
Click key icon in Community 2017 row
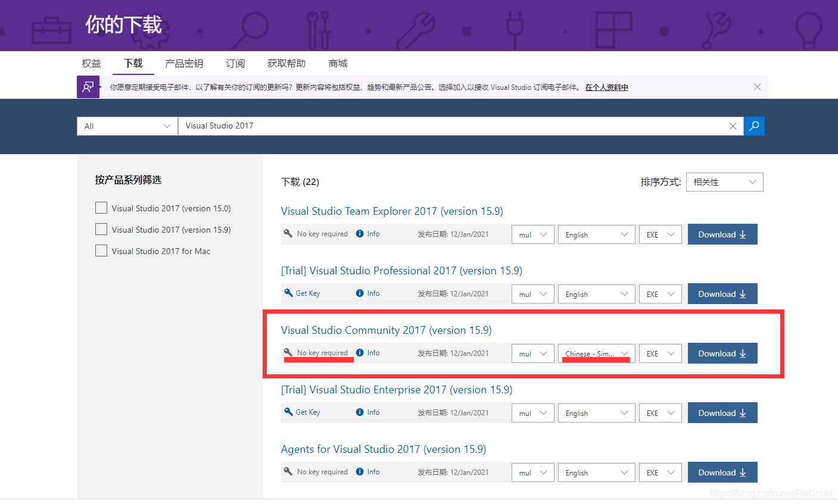click(288, 352)
